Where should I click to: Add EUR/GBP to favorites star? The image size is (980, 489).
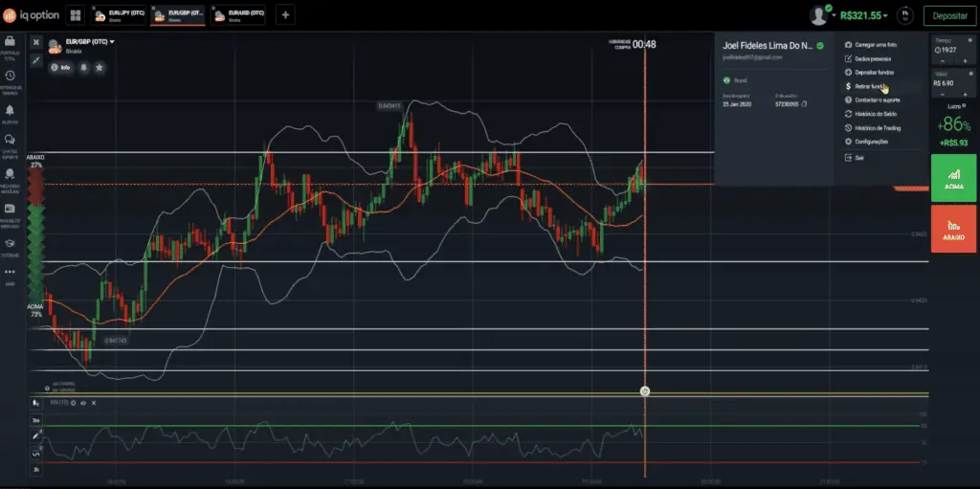point(99,67)
